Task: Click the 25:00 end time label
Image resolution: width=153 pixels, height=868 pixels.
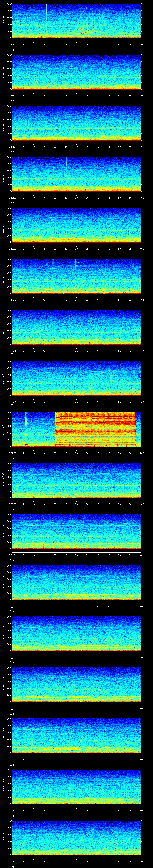Action: click(141, 555)
